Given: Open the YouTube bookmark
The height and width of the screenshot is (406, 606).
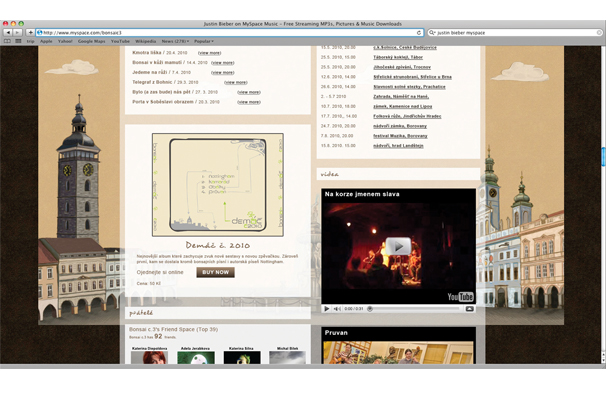Looking at the screenshot, I should pyautogui.click(x=119, y=41).
